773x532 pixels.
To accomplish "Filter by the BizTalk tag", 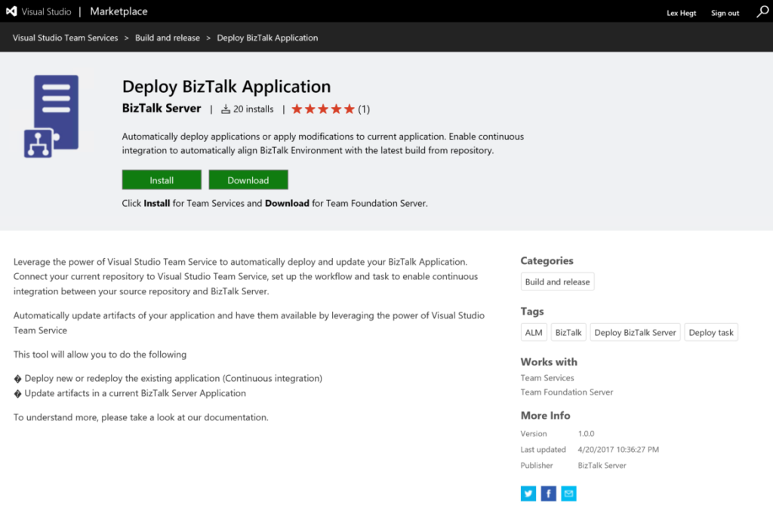I will 568,333.
